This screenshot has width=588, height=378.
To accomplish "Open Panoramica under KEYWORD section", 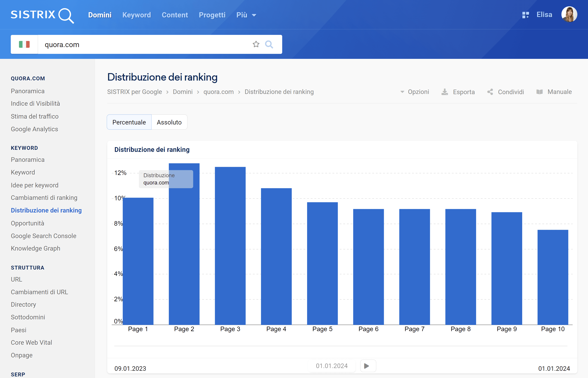I will coord(28,160).
